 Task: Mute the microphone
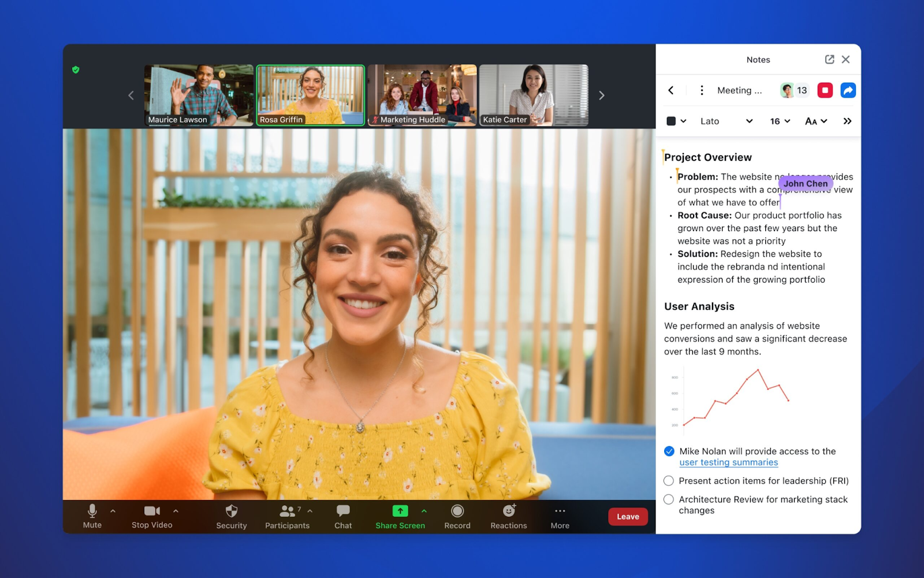pyautogui.click(x=91, y=516)
